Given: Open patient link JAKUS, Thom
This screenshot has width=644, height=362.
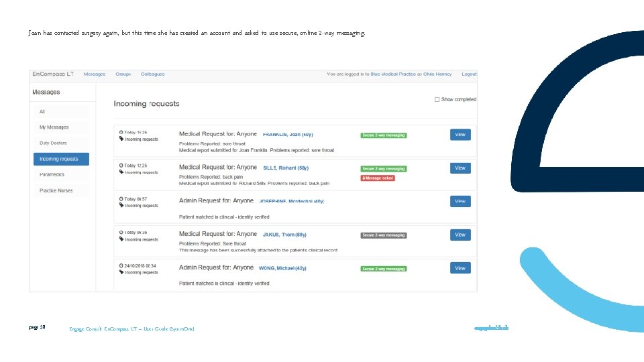Looking at the screenshot, I should pyautogui.click(x=284, y=235).
